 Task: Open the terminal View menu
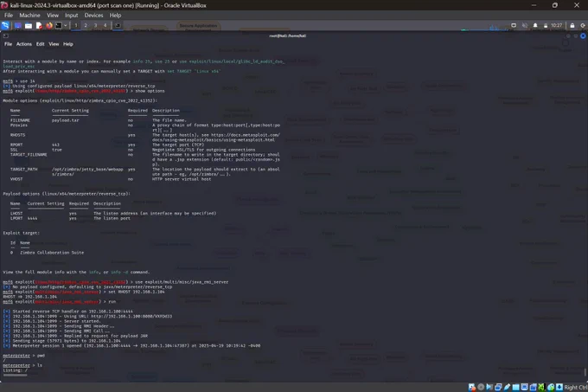pyautogui.click(x=54, y=44)
